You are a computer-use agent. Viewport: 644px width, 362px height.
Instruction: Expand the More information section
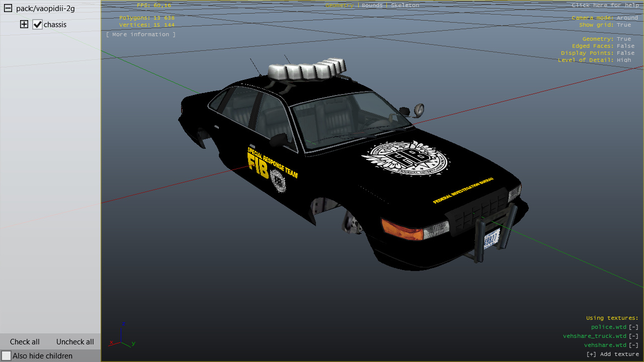click(x=141, y=34)
